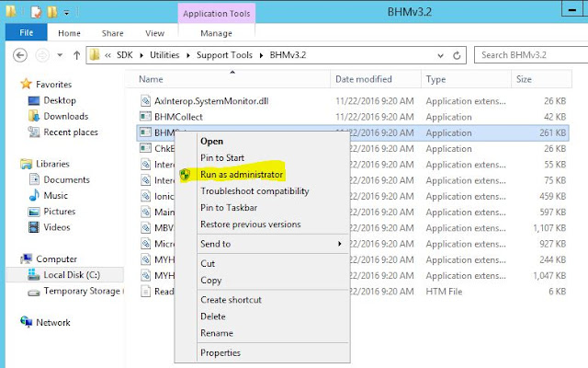Choose Troubleshoot compatibility
The width and height of the screenshot is (588, 368).
254,190
